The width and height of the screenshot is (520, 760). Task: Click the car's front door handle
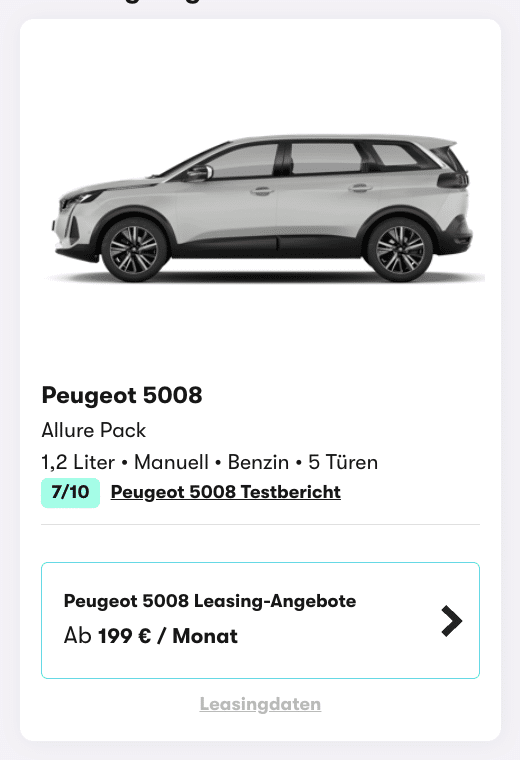pyautogui.click(x=262, y=191)
